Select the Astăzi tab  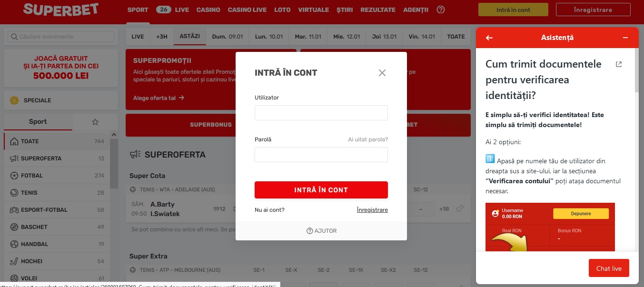coord(190,37)
